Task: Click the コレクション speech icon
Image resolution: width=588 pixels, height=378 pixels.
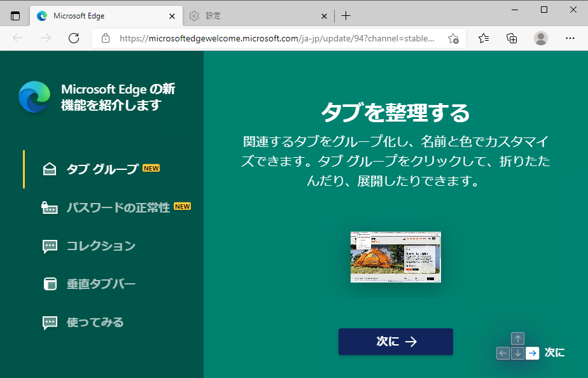Action: click(50, 246)
